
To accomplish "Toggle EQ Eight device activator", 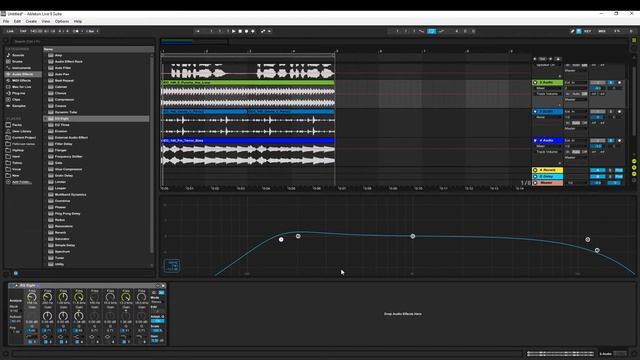I will [x=11, y=286].
